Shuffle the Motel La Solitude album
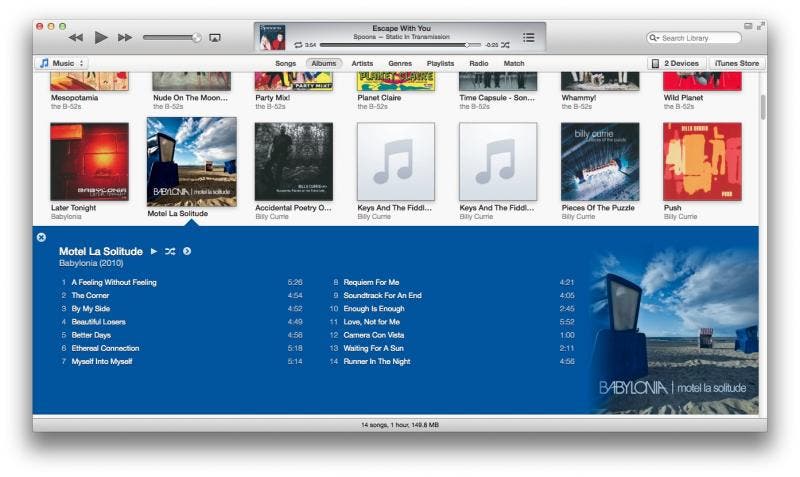The image size is (800, 477). tap(170, 251)
